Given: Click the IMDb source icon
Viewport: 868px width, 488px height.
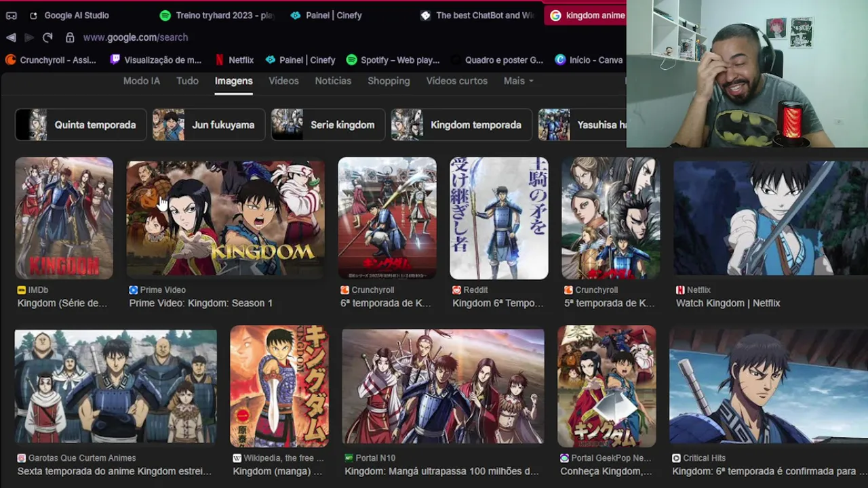Looking at the screenshot, I should (x=22, y=289).
